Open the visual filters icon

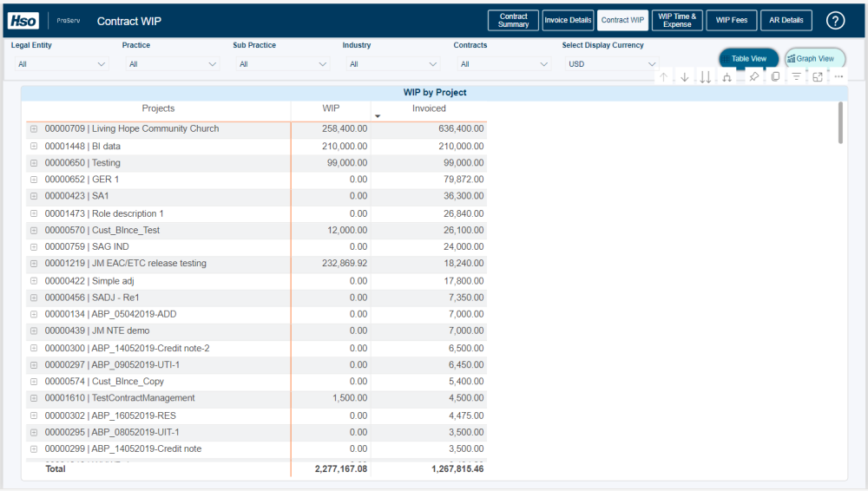(x=797, y=77)
